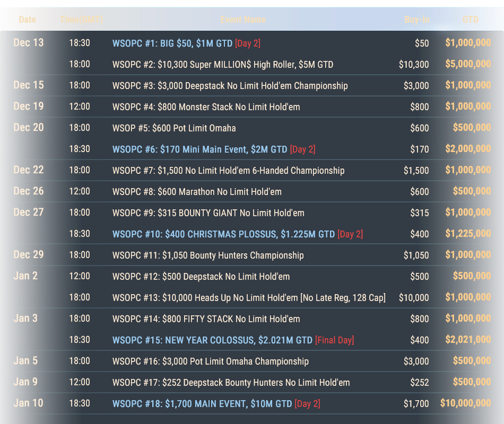Viewport: 504px width, 424px height.
Task: Click the Dec 22 date cell
Action: pyautogui.click(x=29, y=170)
